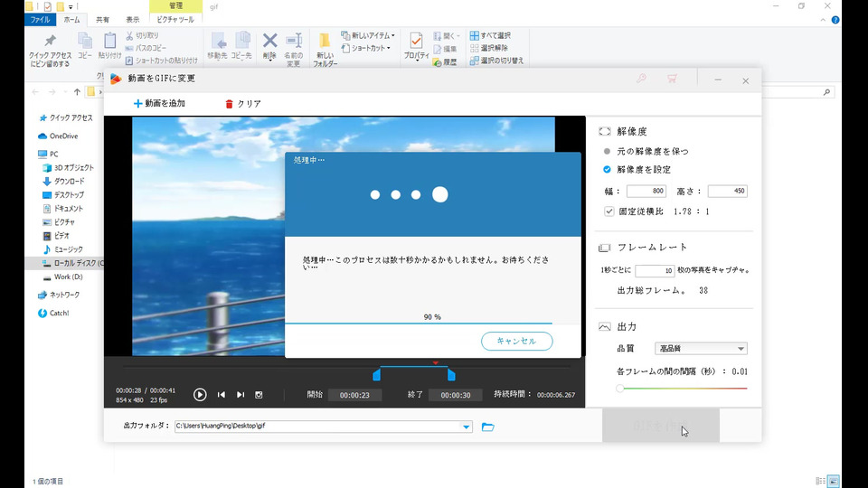
Task: Switch to the 表示 ribbon tab
Action: (133, 19)
